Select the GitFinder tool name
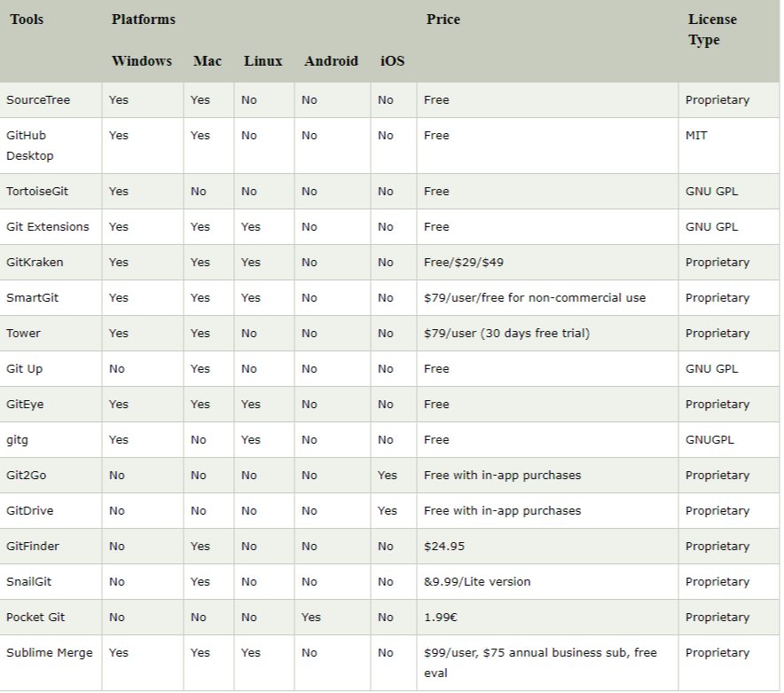Screen dimensions: 784x693 click(33, 547)
